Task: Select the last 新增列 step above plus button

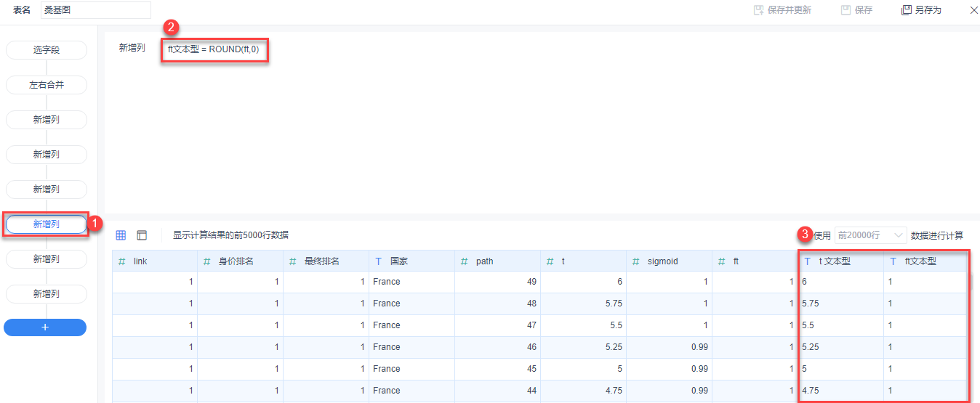Action: pyautogui.click(x=47, y=294)
